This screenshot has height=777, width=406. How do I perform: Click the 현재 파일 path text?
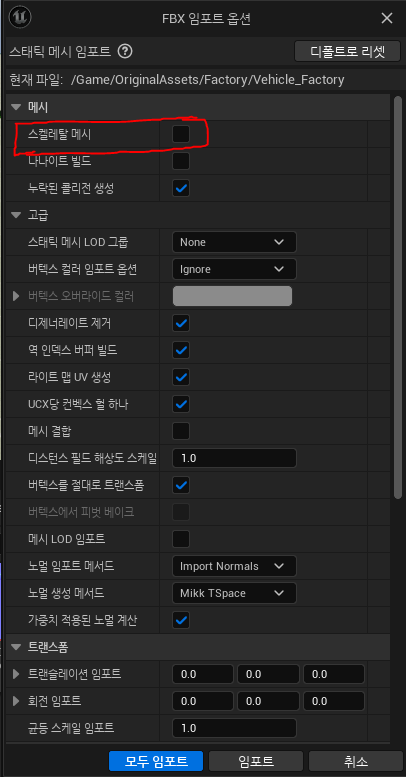(x=208, y=79)
